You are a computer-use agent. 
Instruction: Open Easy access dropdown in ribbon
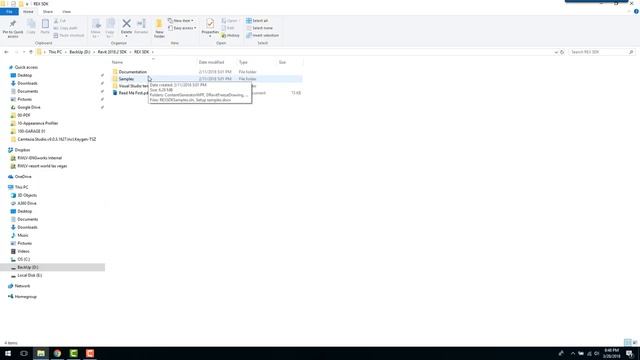pyautogui.click(x=182, y=28)
